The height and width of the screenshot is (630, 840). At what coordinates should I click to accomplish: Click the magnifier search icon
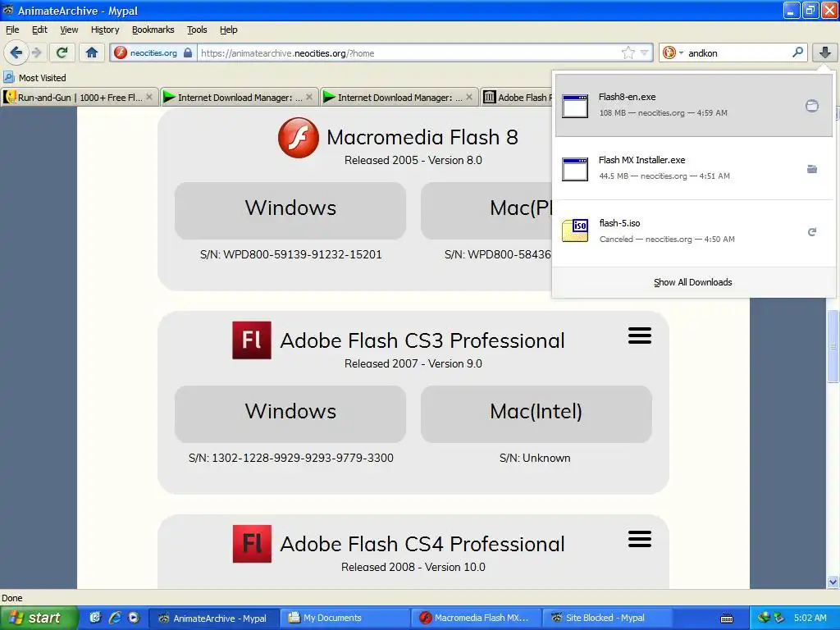(x=797, y=52)
